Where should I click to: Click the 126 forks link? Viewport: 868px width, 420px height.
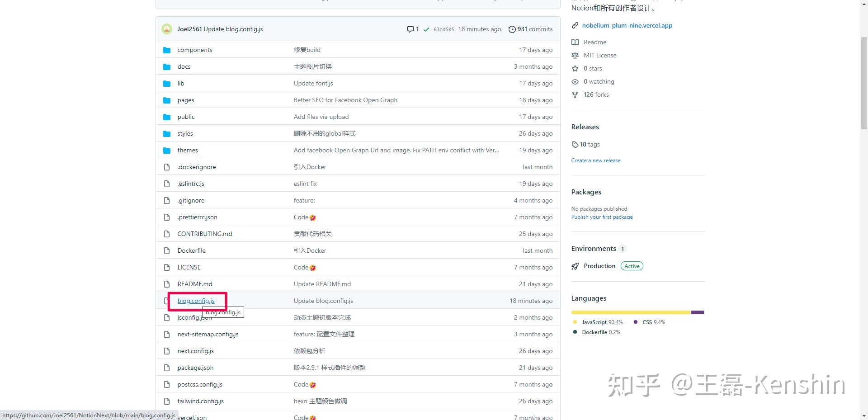596,94
